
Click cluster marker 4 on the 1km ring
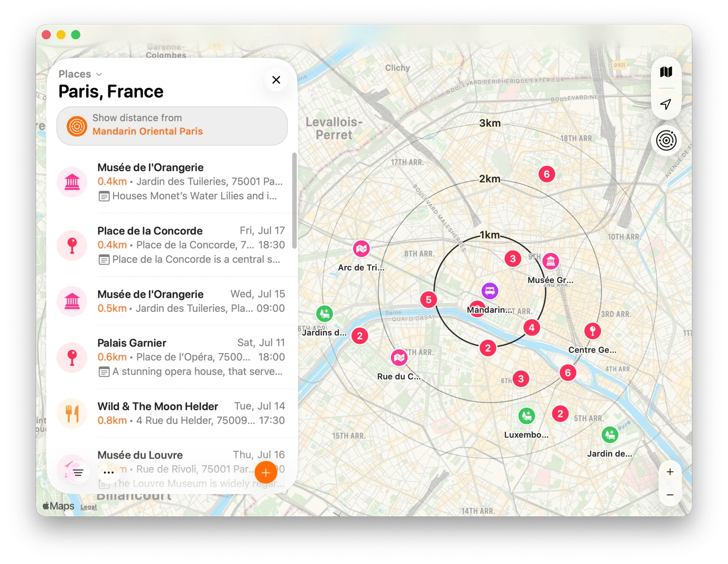point(532,328)
